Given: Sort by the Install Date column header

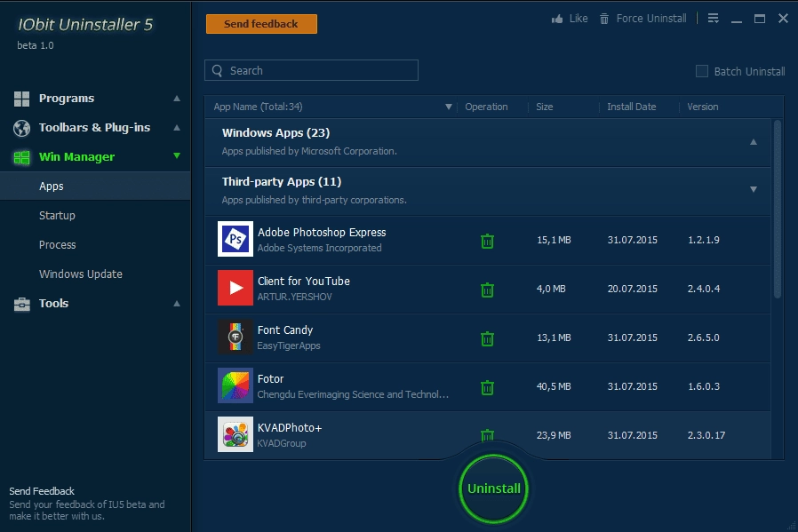Looking at the screenshot, I should [631, 107].
